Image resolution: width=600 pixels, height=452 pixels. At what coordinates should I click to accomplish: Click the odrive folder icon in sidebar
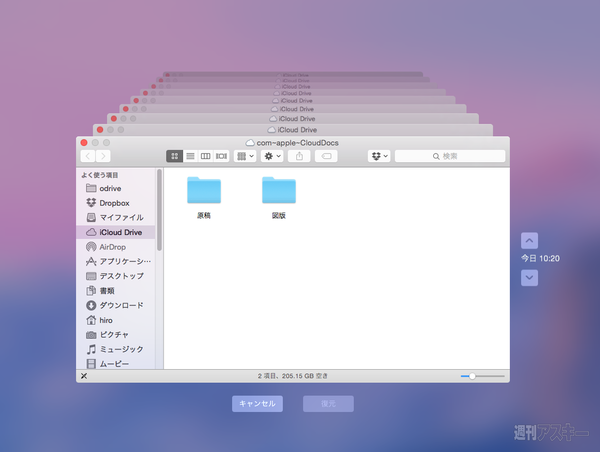point(91,188)
